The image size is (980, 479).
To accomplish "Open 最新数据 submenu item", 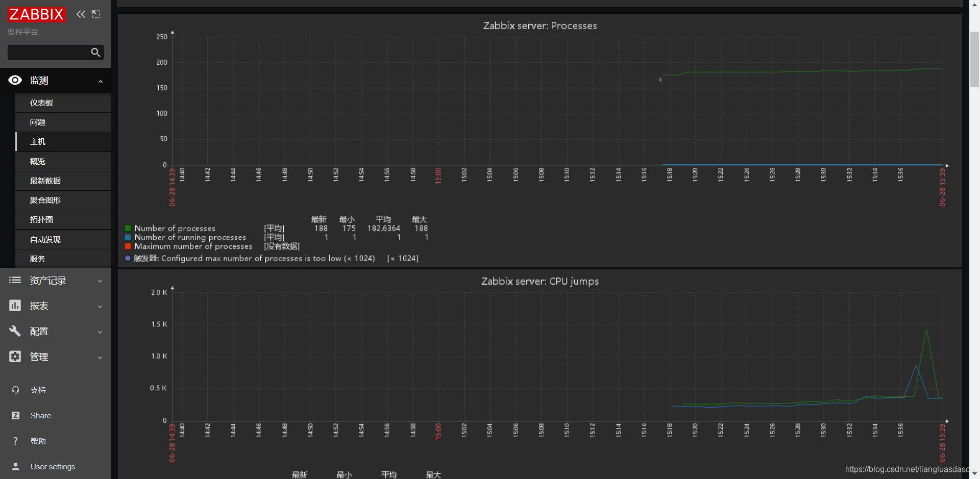I will (x=63, y=181).
